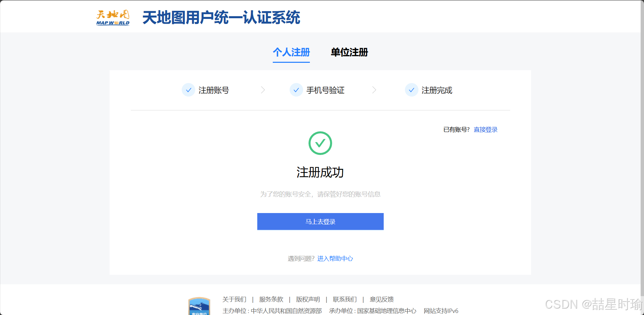The height and width of the screenshot is (315, 644).
Task: Click the 为了您的账号安全 notice text
Action: click(x=320, y=194)
